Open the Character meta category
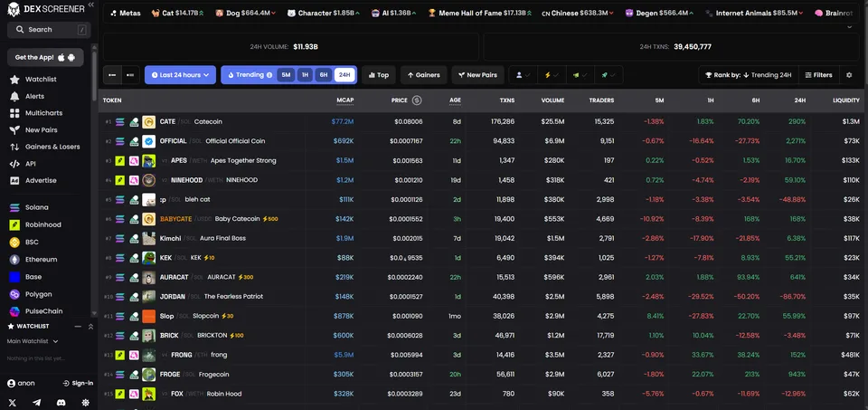Viewport: 868px width, 410px height. [x=324, y=13]
